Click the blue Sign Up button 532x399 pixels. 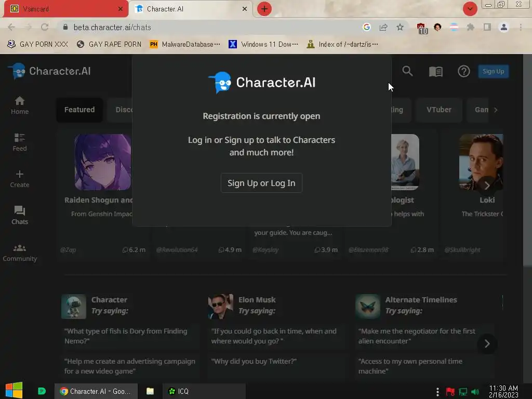point(493,71)
